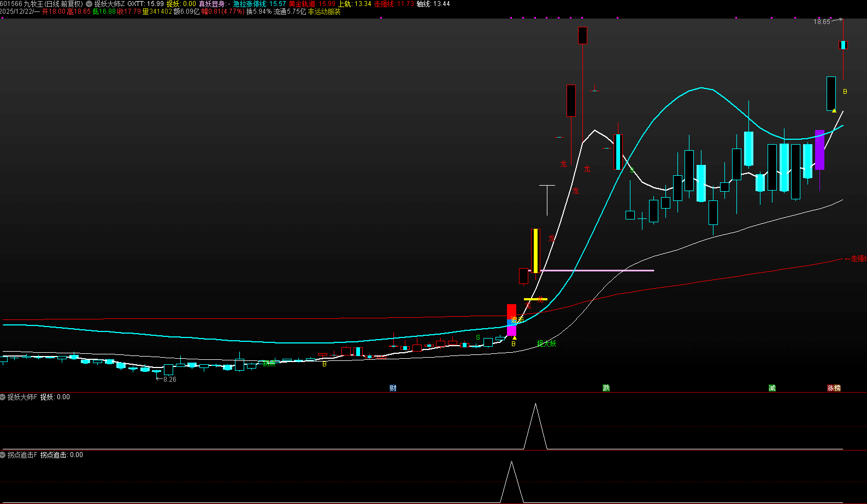Screen dimensions: 867x504
Task: Click the green 捉大妖 signal label
Action: [546, 343]
